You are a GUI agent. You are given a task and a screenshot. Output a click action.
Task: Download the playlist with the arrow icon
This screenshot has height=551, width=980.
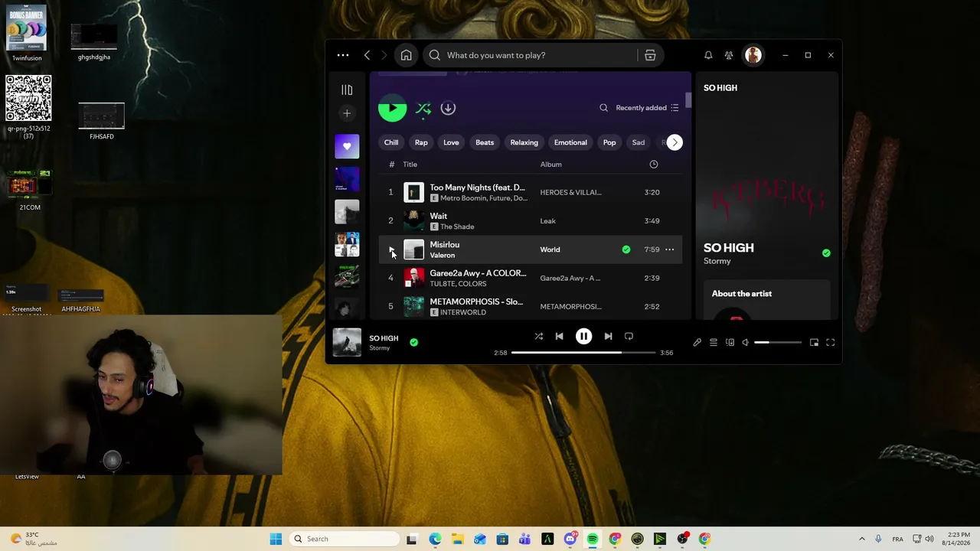point(448,108)
